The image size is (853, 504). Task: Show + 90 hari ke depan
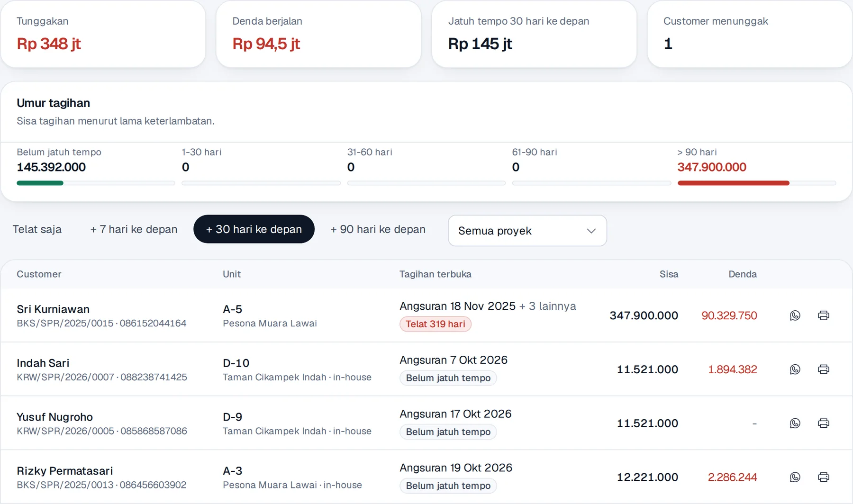pos(378,229)
